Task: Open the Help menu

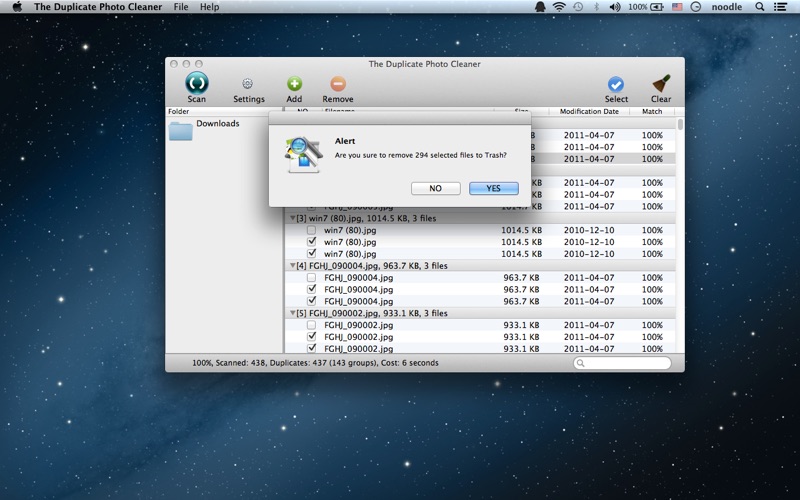Action: click(209, 7)
